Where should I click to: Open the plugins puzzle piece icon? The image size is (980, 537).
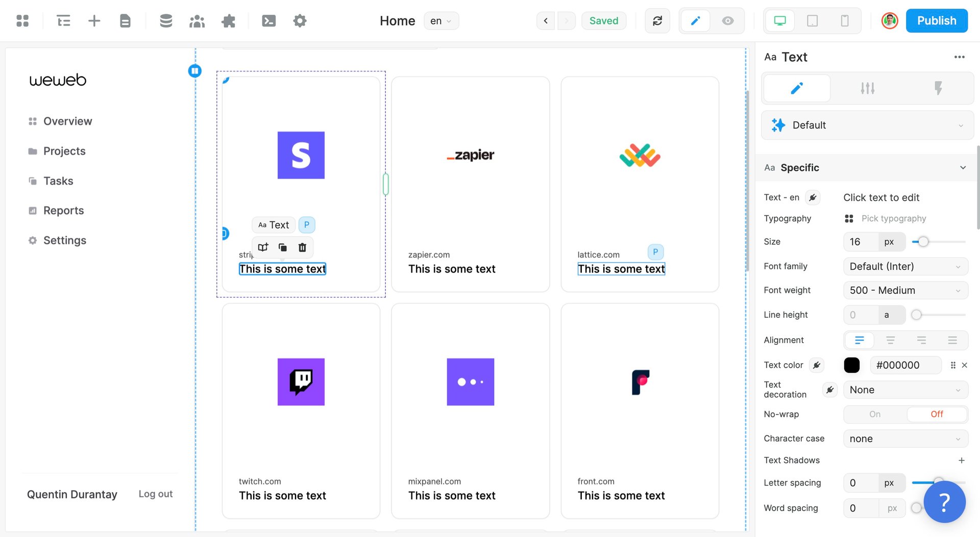tap(229, 21)
